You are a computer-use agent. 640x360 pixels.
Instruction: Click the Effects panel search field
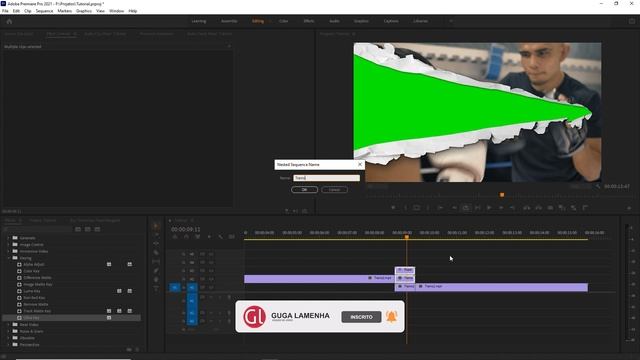pos(39,229)
